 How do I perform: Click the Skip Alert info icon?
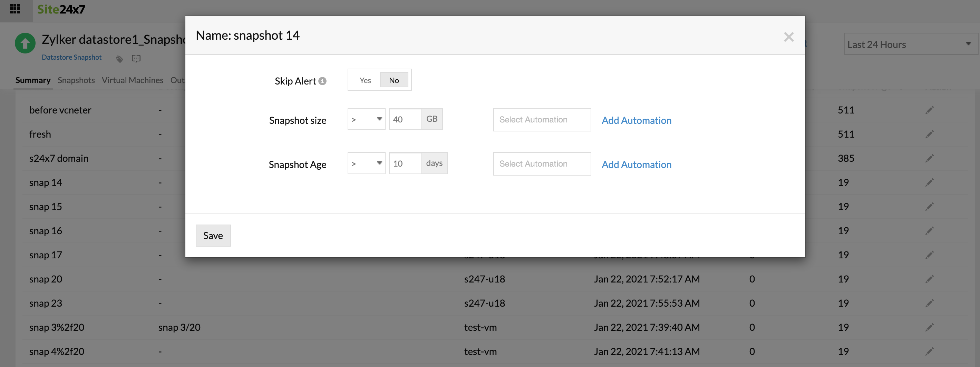[x=322, y=81]
